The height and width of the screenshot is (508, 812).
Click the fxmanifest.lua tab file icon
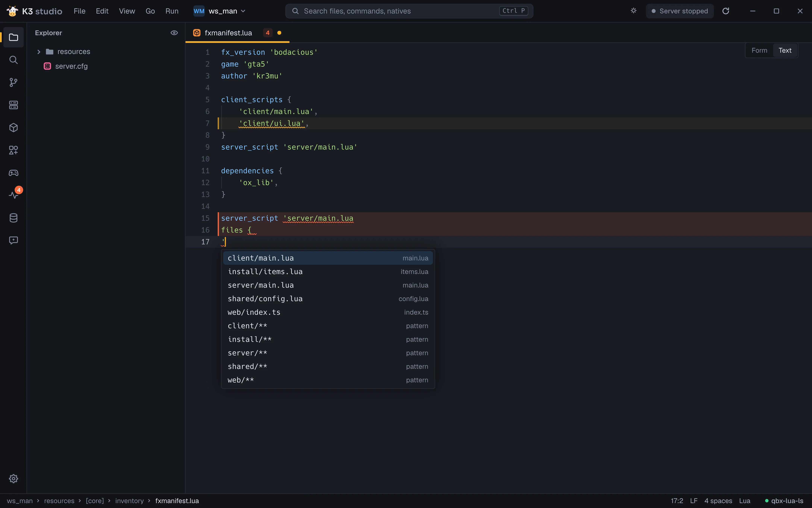tap(197, 33)
